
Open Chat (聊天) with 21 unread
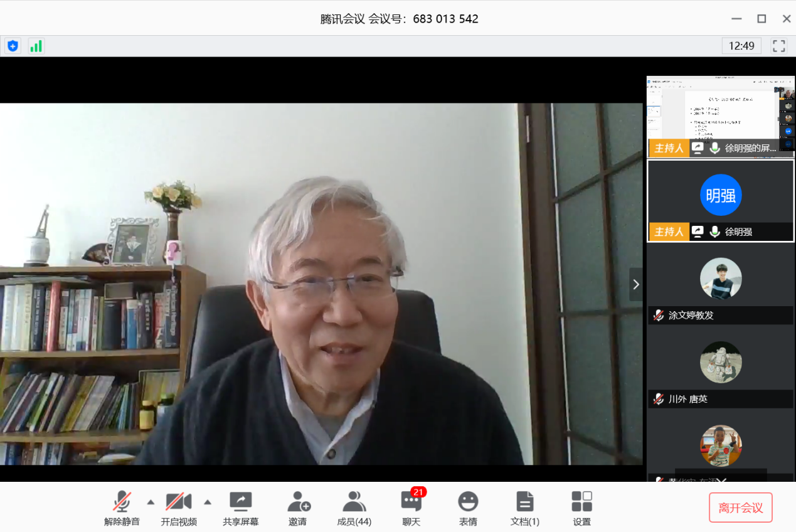click(x=411, y=508)
